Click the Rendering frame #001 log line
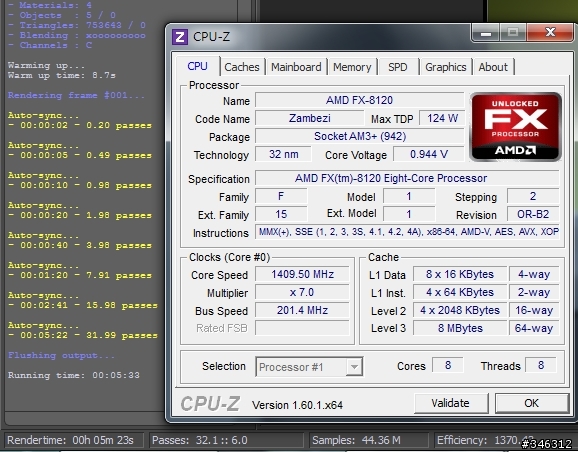Viewport: 578px width, 452px height. 76,95
